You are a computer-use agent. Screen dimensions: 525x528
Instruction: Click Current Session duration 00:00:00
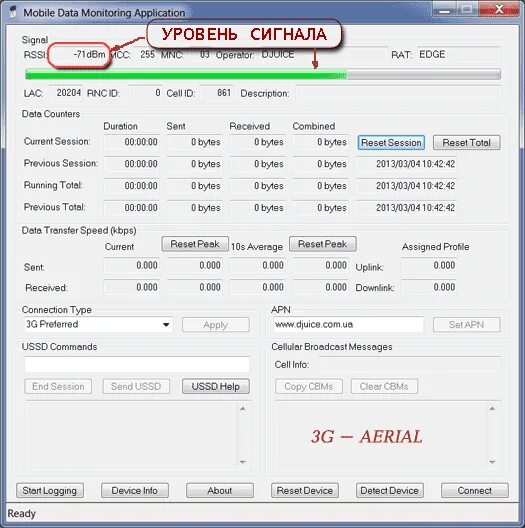coord(131,142)
